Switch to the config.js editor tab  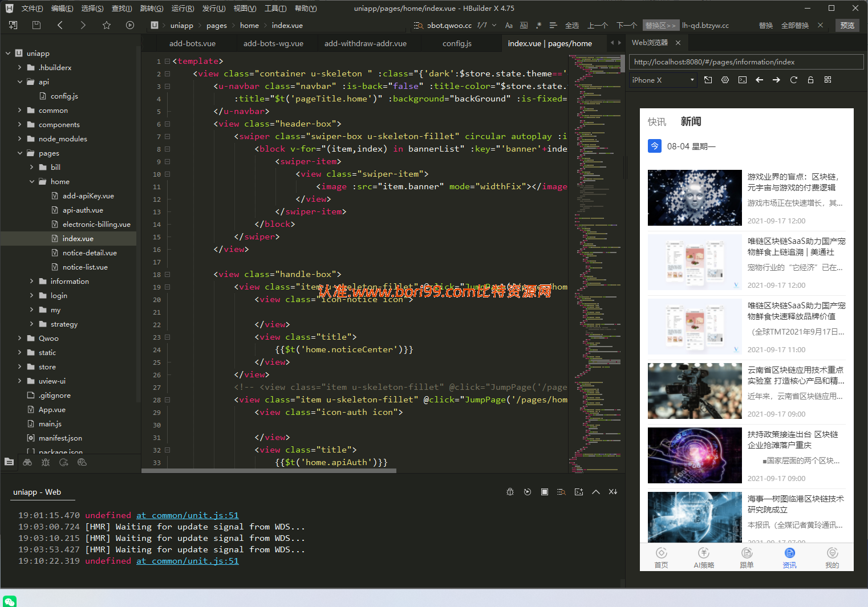[x=457, y=43]
